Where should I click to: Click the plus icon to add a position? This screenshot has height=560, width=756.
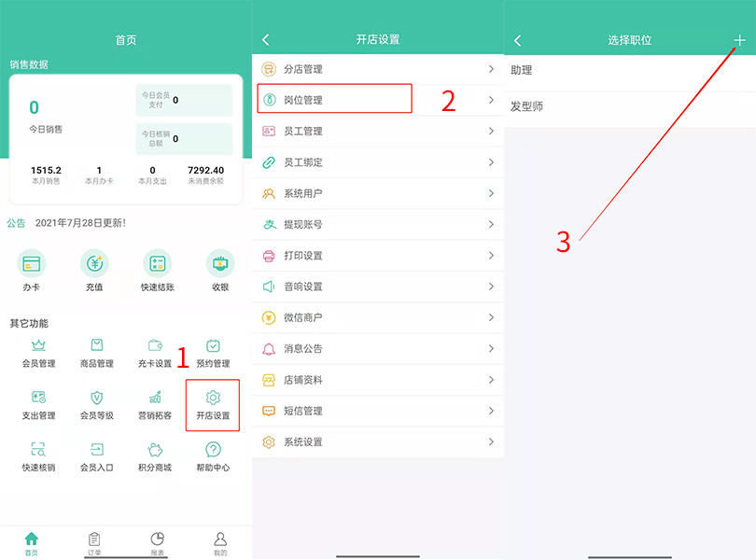(x=739, y=40)
